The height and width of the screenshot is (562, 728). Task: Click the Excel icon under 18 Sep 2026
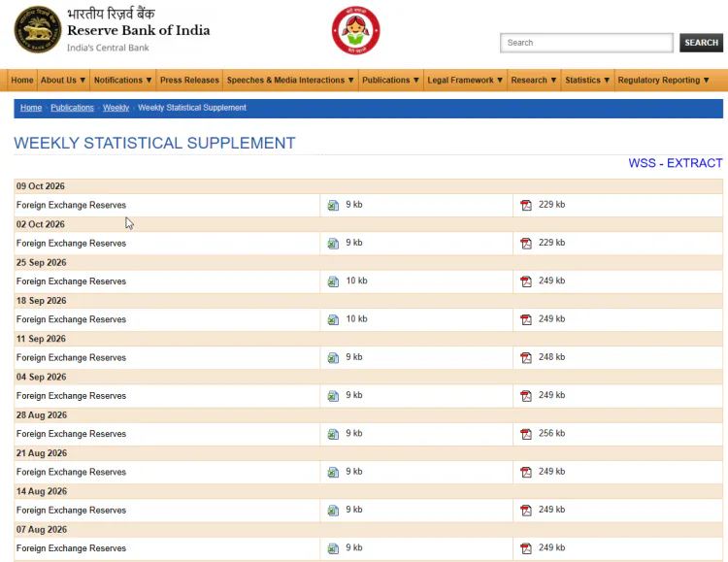[x=333, y=319]
